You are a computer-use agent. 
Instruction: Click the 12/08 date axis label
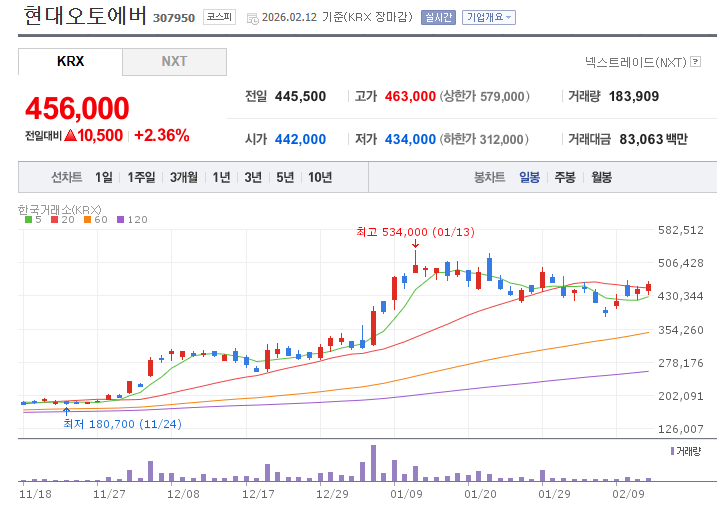pyautogui.click(x=183, y=494)
